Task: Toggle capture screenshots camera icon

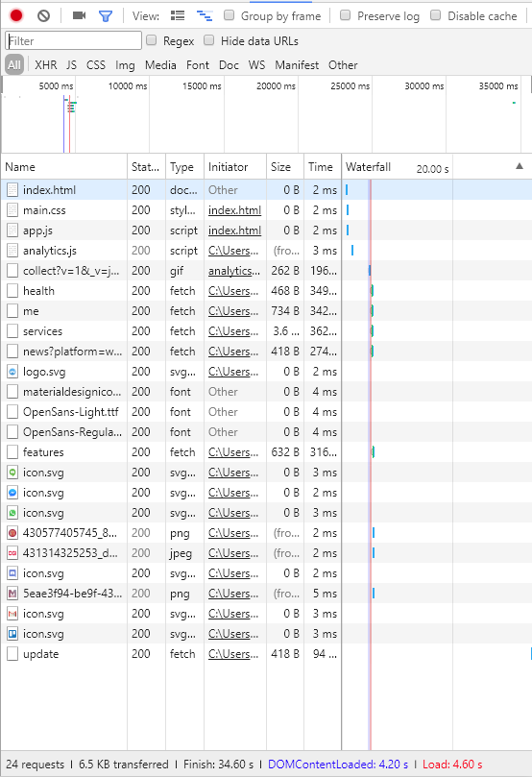Action: pos(80,16)
